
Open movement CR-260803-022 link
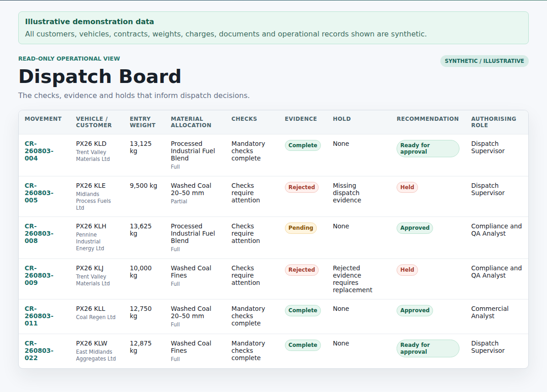[39, 351]
